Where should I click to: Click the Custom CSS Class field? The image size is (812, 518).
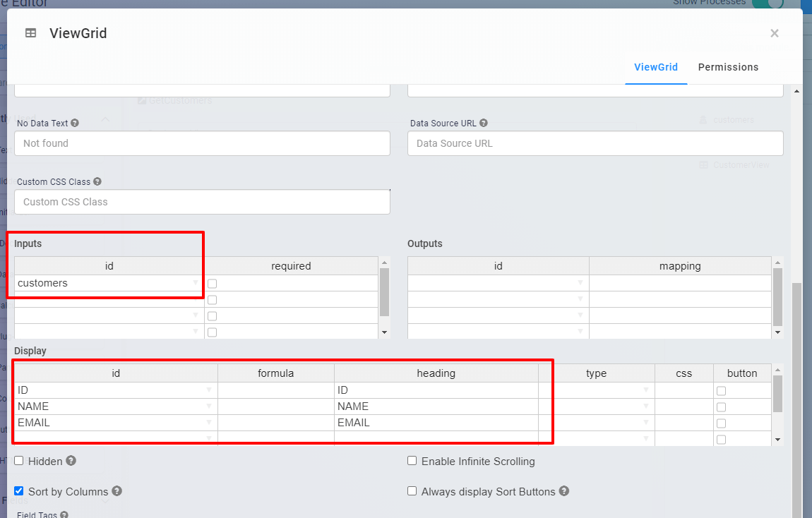click(x=202, y=202)
